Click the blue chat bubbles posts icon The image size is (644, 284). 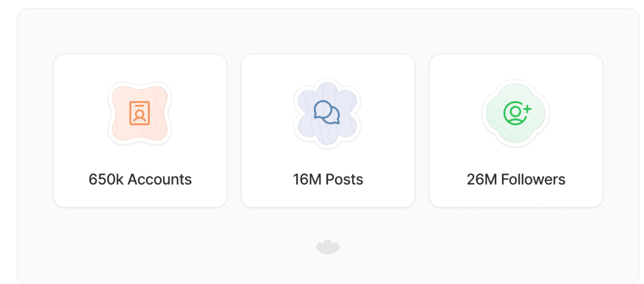click(327, 112)
